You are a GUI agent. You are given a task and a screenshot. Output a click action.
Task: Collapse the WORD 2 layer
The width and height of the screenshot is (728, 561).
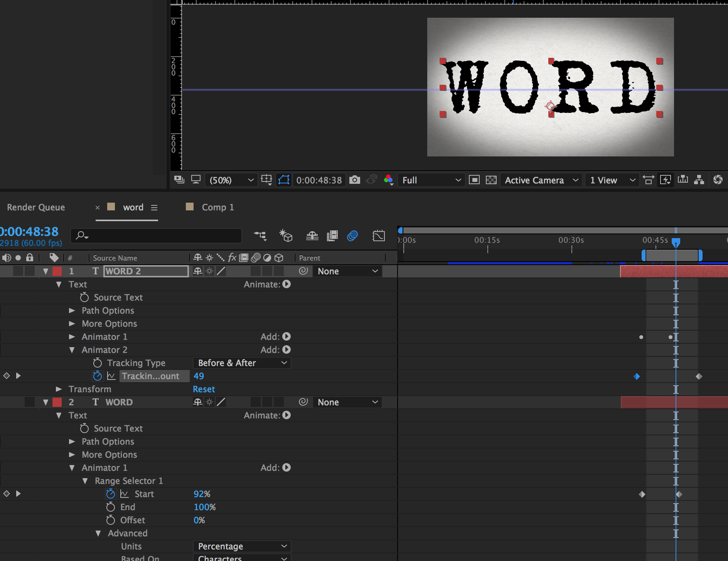coord(45,271)
